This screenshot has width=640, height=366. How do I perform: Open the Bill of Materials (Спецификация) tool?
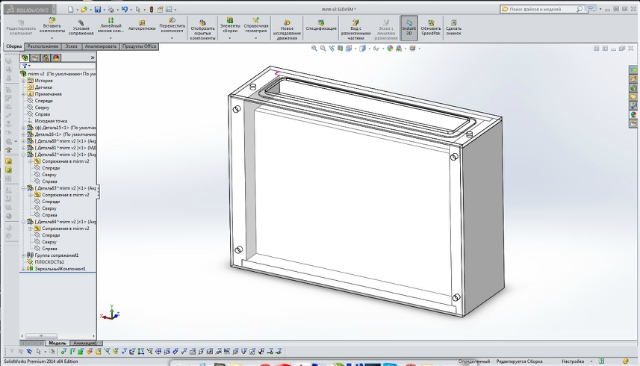pos(321,25)
